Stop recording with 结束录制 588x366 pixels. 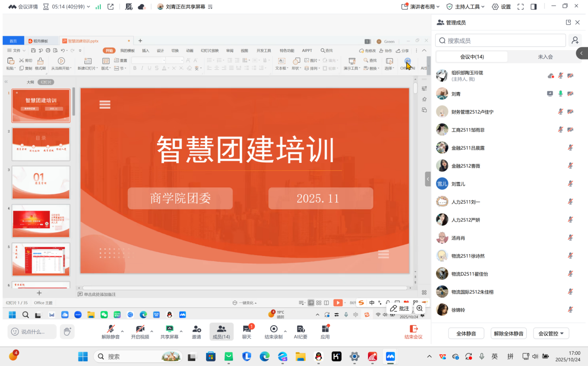(273, 332)
